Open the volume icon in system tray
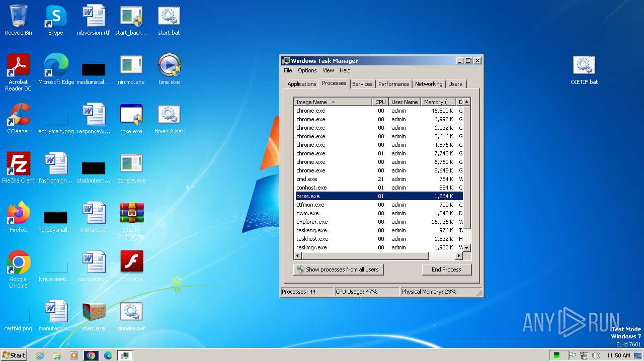 tap(596, 355)
